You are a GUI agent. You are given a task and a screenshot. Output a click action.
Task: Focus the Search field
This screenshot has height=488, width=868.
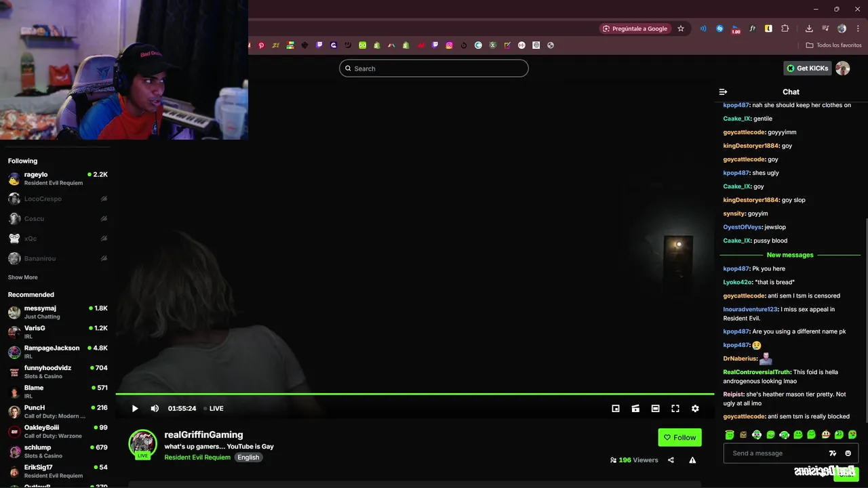point(434,68)
